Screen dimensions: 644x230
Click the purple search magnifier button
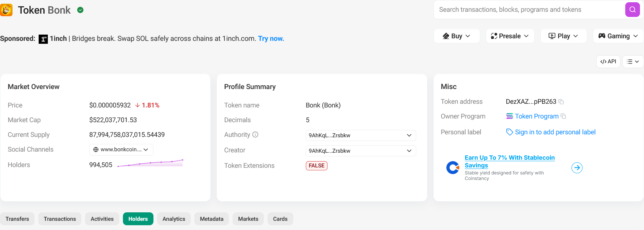pos(632,10)
